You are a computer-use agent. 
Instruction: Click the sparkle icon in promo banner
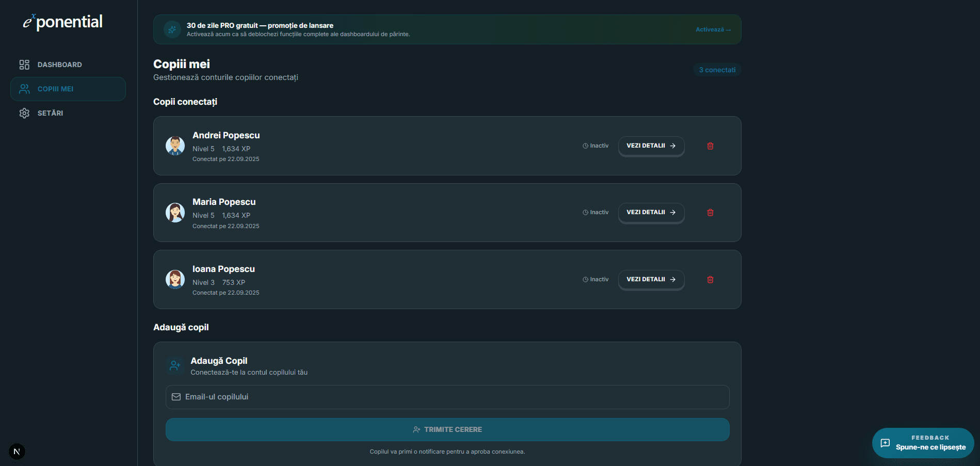[172, 29]
